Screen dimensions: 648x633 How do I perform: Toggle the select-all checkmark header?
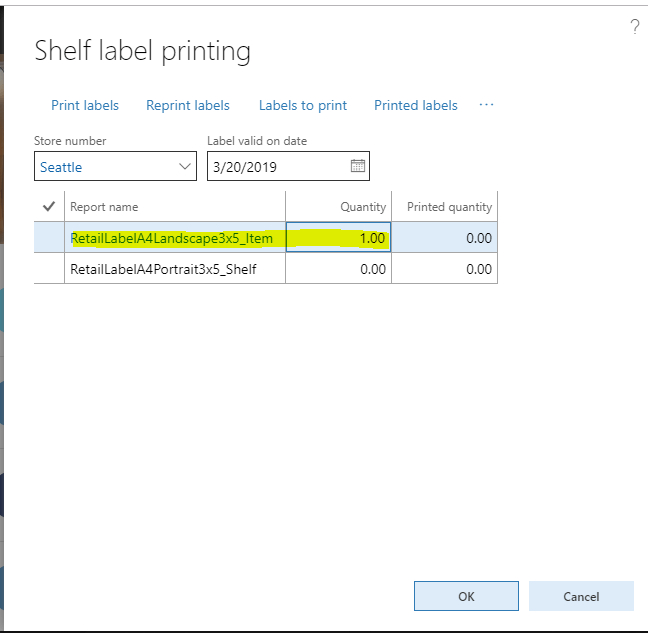click(49, 207)
